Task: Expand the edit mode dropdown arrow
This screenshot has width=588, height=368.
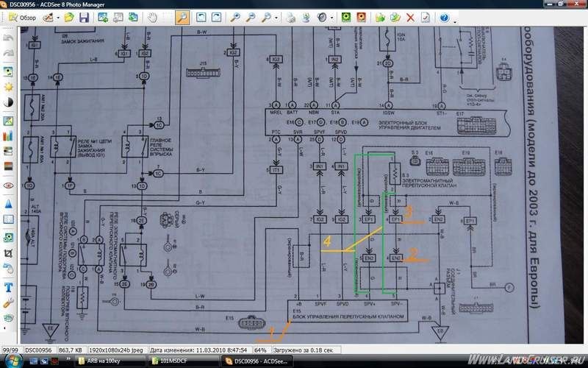Action: [x=58, y=18]
